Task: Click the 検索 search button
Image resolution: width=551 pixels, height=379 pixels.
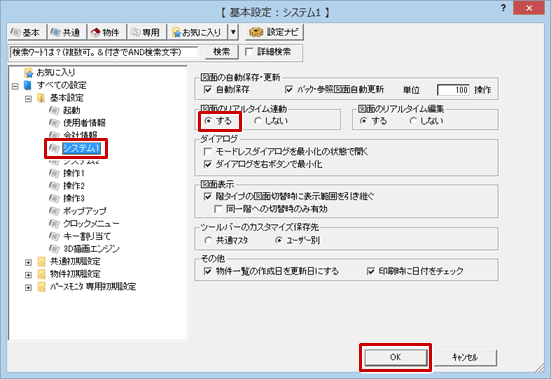Action: (x=221, y=52)
